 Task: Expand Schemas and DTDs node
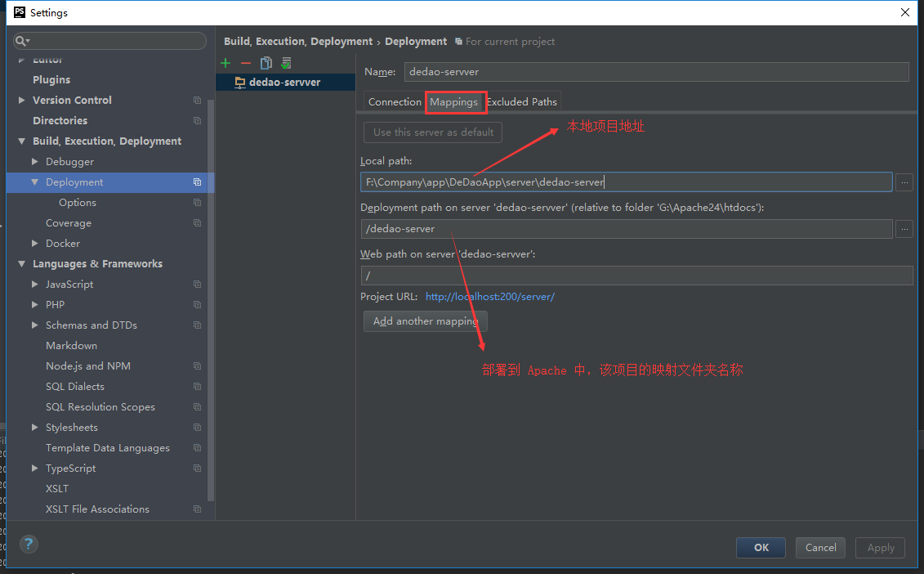pyautogui.click(x=35, y=325)
